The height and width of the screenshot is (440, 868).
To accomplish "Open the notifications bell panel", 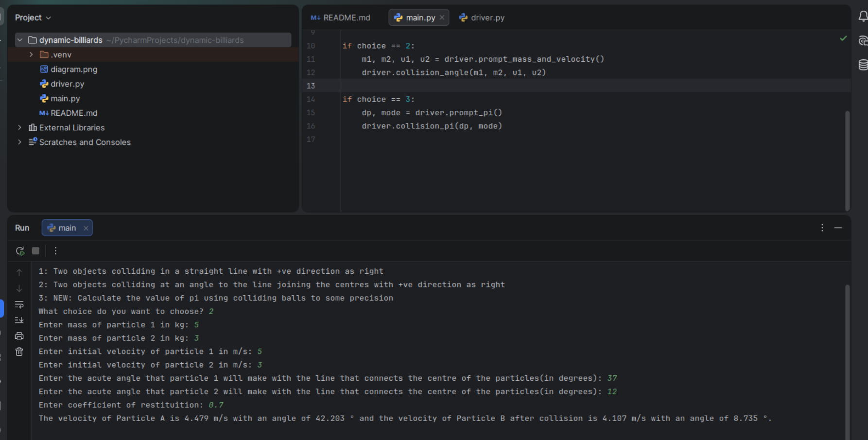I will click(863, 17).
